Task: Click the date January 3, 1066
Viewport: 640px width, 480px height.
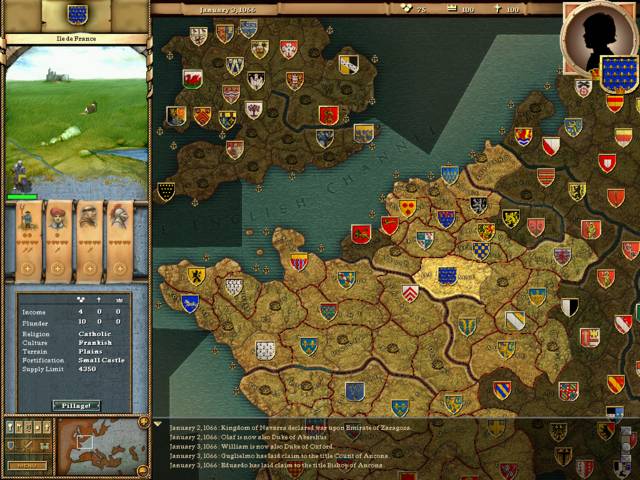Action: [x=228, y=10]
